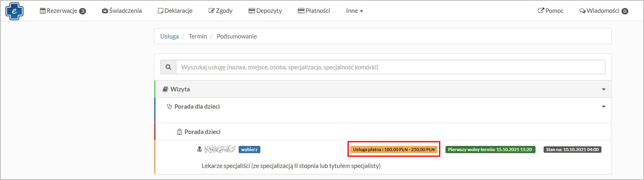Click the stethoscope icon by Porada dla dzieci

pos(169,107)
